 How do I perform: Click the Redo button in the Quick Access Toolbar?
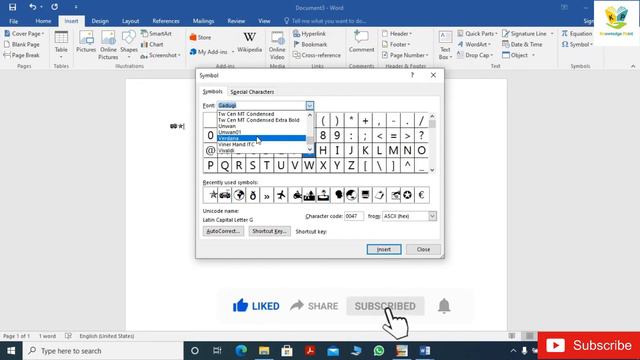(54, 7)
